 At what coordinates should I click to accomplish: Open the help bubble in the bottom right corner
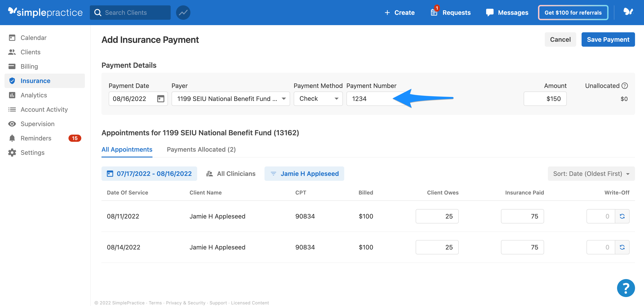(626, 288)
